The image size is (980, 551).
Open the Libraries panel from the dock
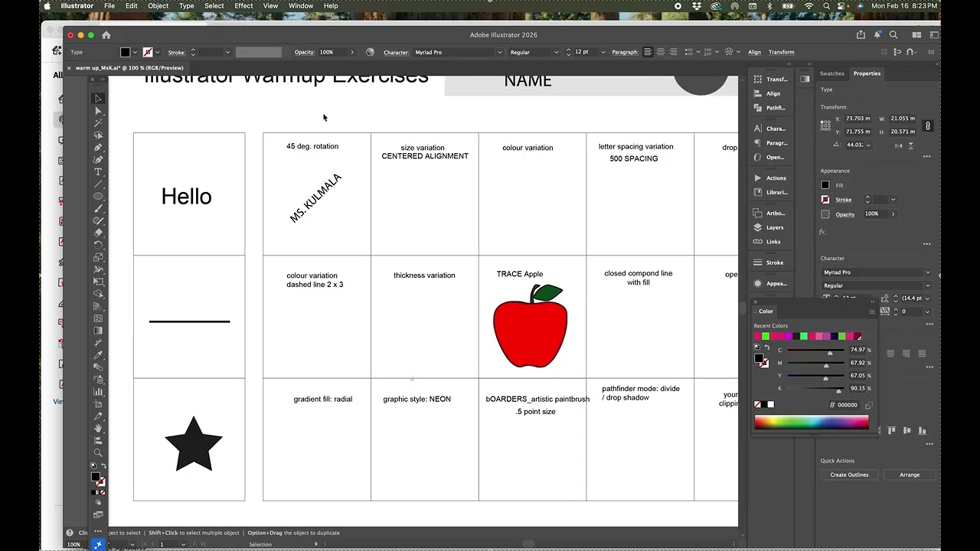click(x=770, y=193)
